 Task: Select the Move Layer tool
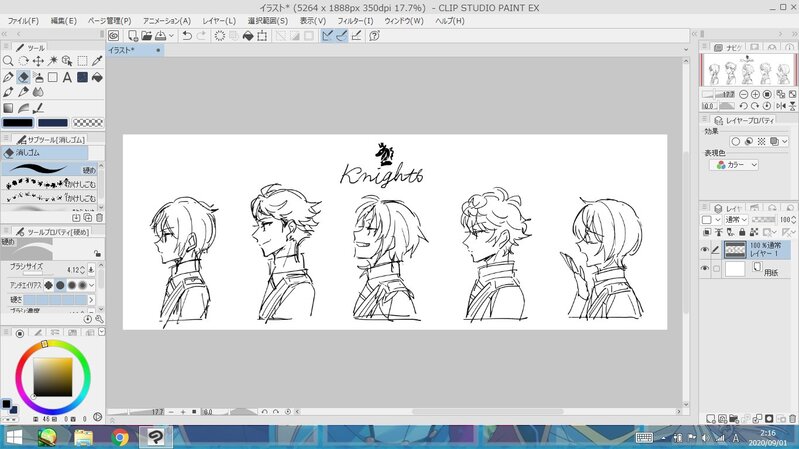coord(38,61)
